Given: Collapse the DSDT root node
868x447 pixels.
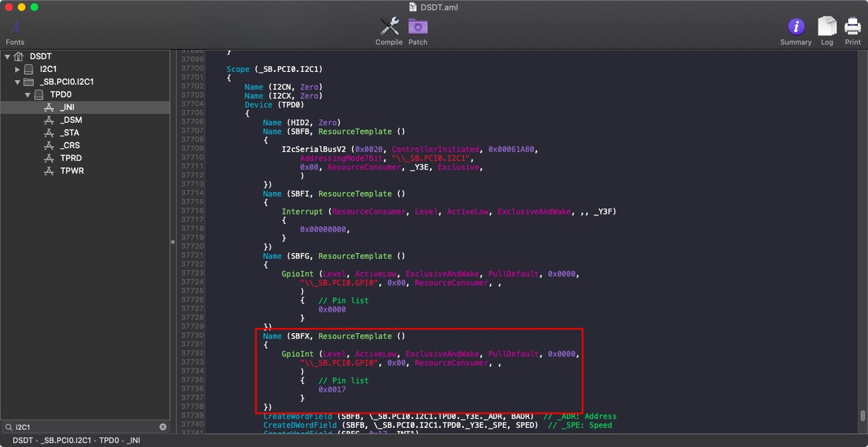Looking at the screenshot, I should click(7, 56).
